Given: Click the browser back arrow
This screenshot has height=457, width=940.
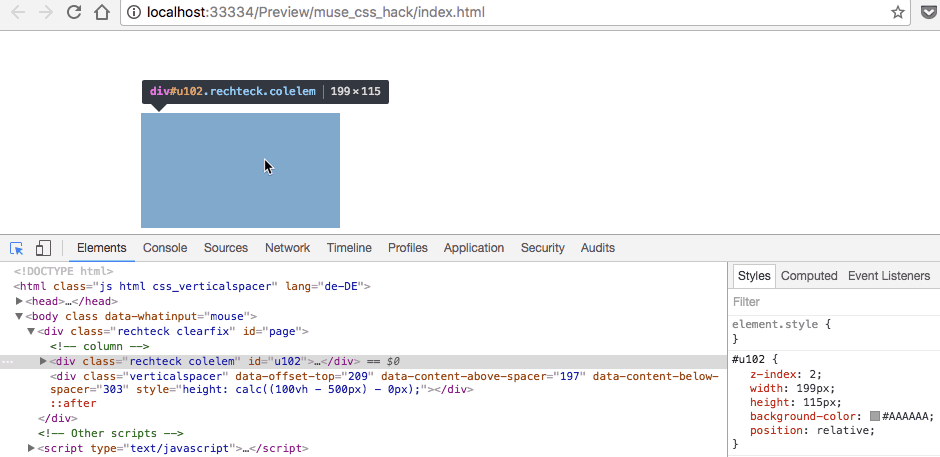Looking at the screenshot, I should pyautogui.click(x=18, y=12).
